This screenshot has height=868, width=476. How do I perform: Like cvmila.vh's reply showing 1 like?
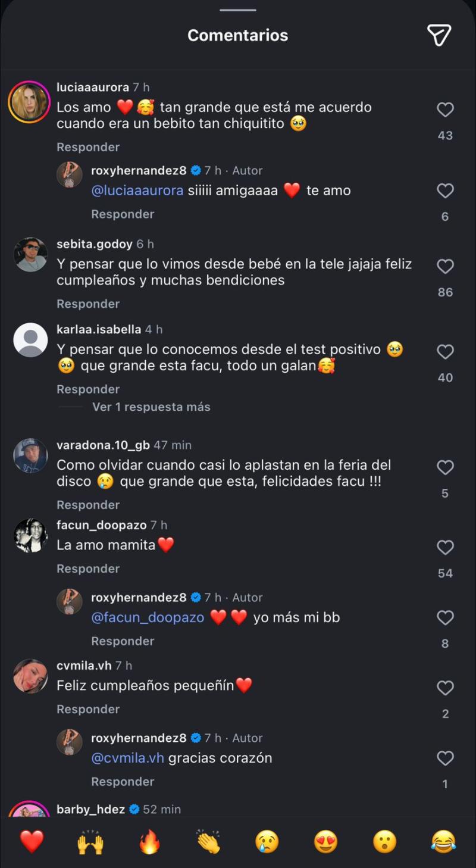[445, 758]
